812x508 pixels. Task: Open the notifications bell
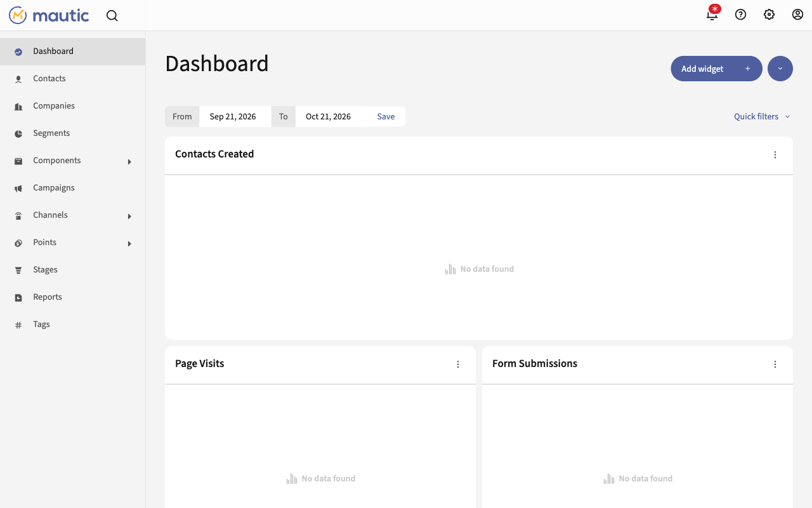pos(712,14)
